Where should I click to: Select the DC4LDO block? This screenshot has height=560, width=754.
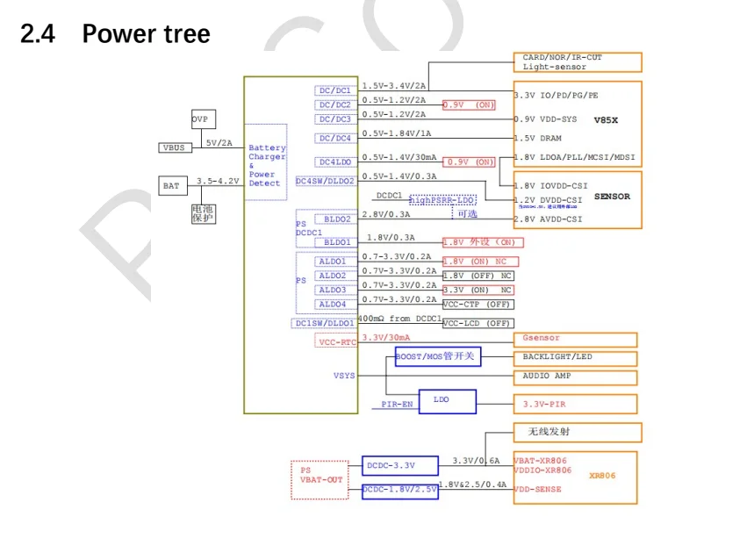(335, 162)
